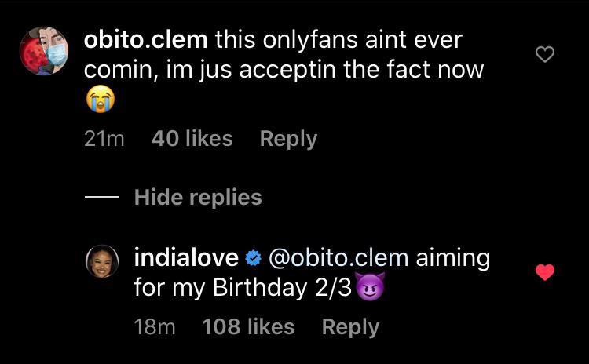Reply to indialove's comment
The width and height of the screenshot is (589, 364).
click(350, 327)
